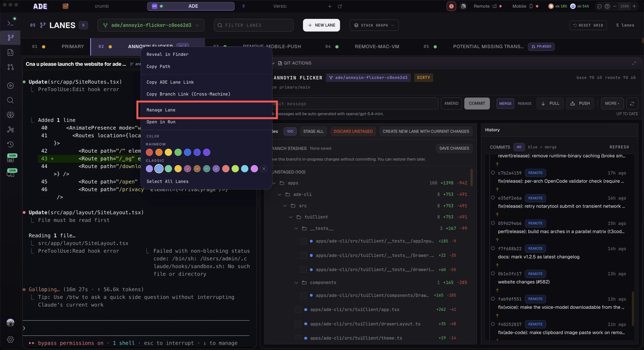Image resolution: width=644 pixels, height=350 pixels.
Task: Toggle checkbox for the __tests__/drawerL… file
Action: (303, 270)
